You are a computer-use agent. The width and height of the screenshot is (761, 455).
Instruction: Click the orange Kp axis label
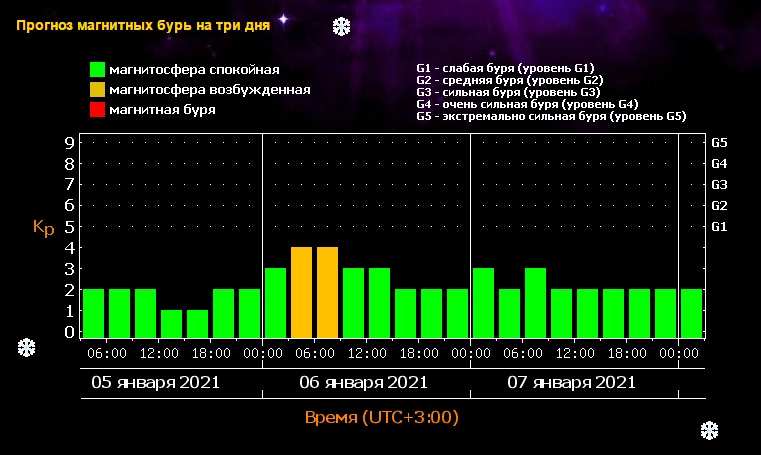(43, 228)
